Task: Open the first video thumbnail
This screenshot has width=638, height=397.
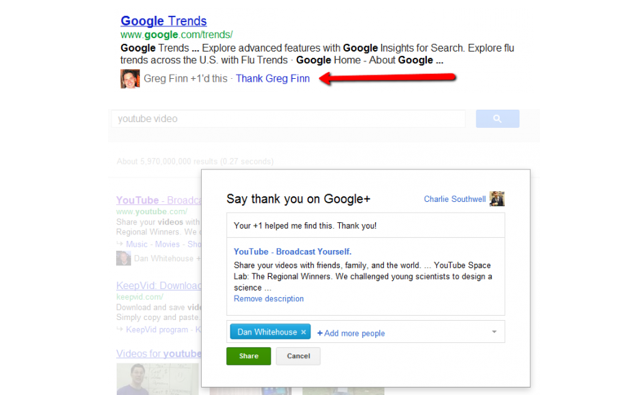Action: pos(157,379)
